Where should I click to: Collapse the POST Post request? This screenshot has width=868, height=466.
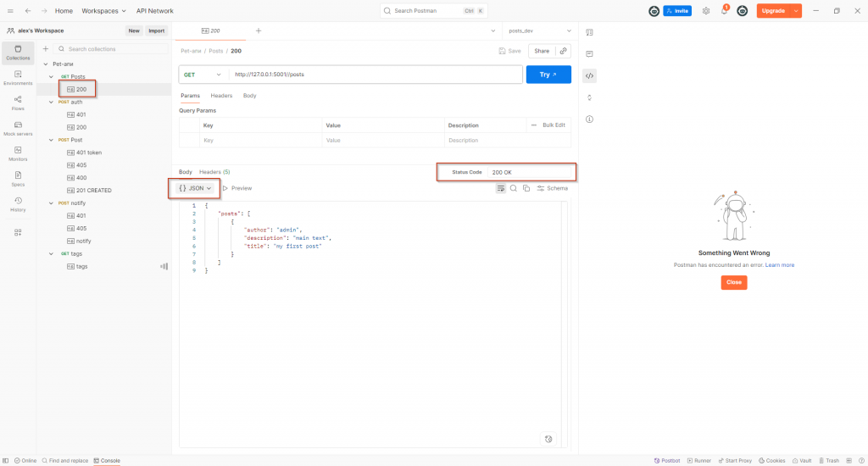pos(51,140)
